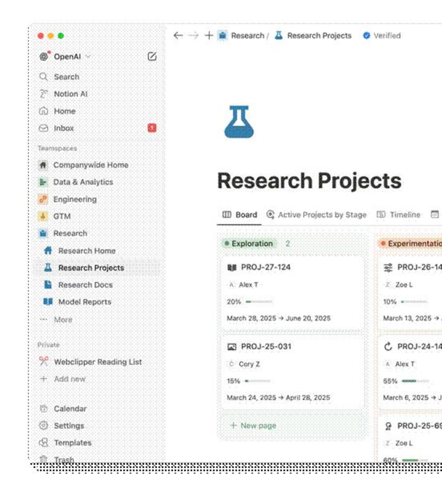Open Notion AI from sidebar
The width and height of the screenshot is (442, 504).
[x=70, y=94]
